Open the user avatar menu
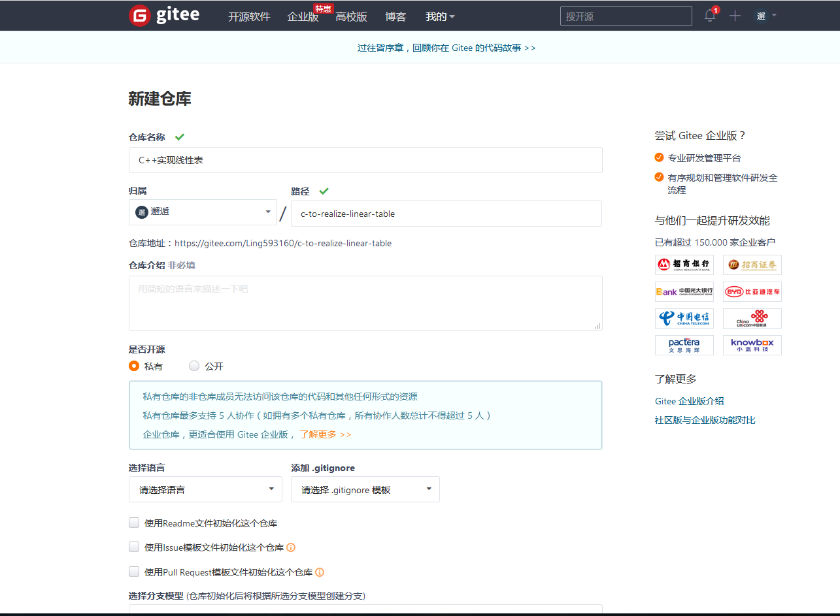Viewport: 840px width, 616px height. (766, 16)
